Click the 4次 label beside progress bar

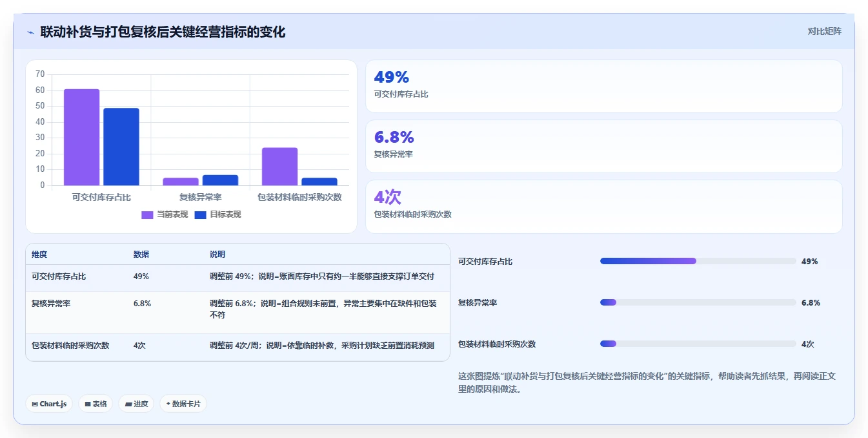[x=807, y=344]
